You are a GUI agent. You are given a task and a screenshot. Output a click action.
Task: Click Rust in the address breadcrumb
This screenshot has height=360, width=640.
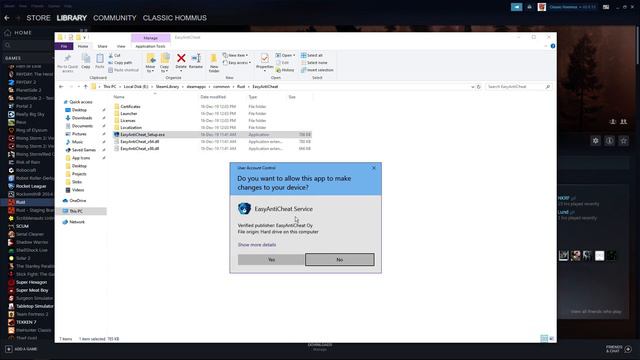[x=241, y=87]
